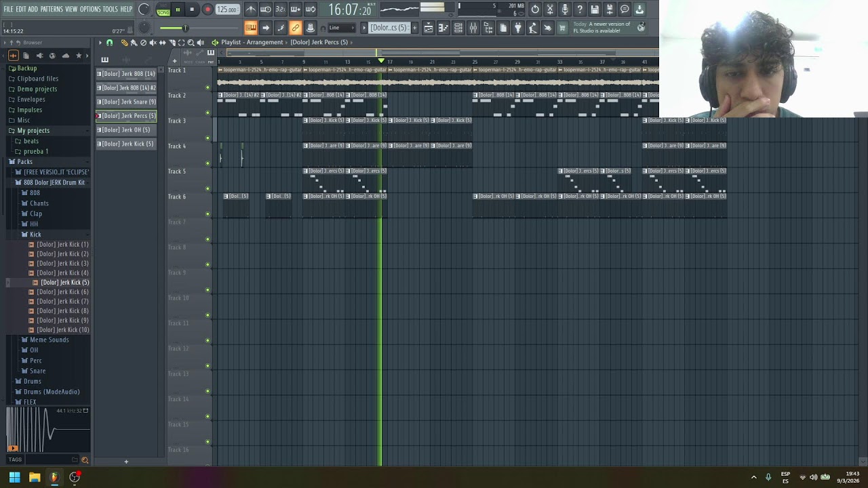Viewport: 868px width, 488px height.
Task: Toggle Pat/Song mode switch
Action: pos(163,9)
